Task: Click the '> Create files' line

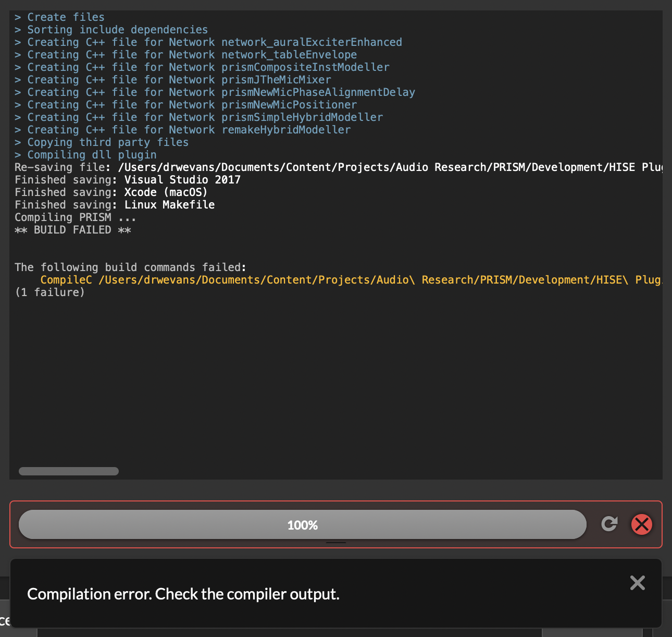Action: point(59,17)
